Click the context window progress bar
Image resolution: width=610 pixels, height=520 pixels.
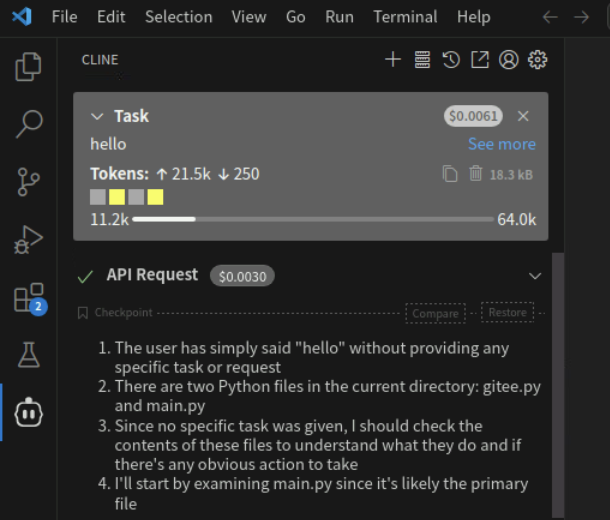click(x=312, y=219)
